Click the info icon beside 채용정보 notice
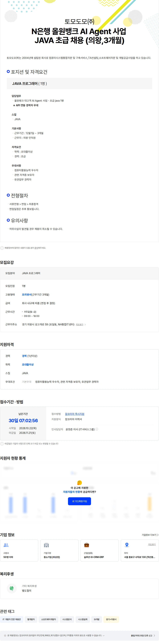159x644 pixels. coord(2,248)
